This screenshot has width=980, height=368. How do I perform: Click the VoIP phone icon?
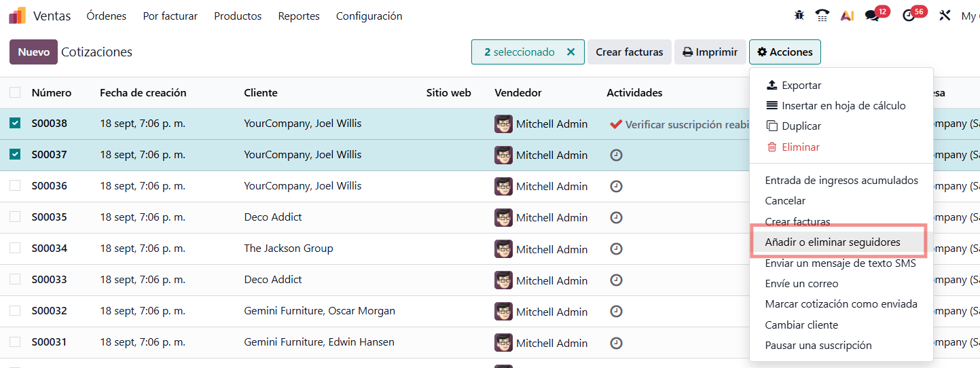[822, 16]
